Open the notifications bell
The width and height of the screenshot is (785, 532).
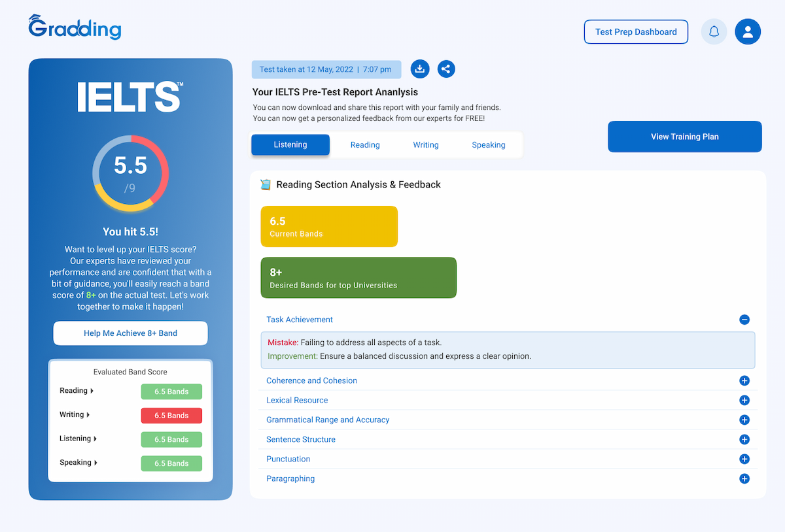pos(714,31)
